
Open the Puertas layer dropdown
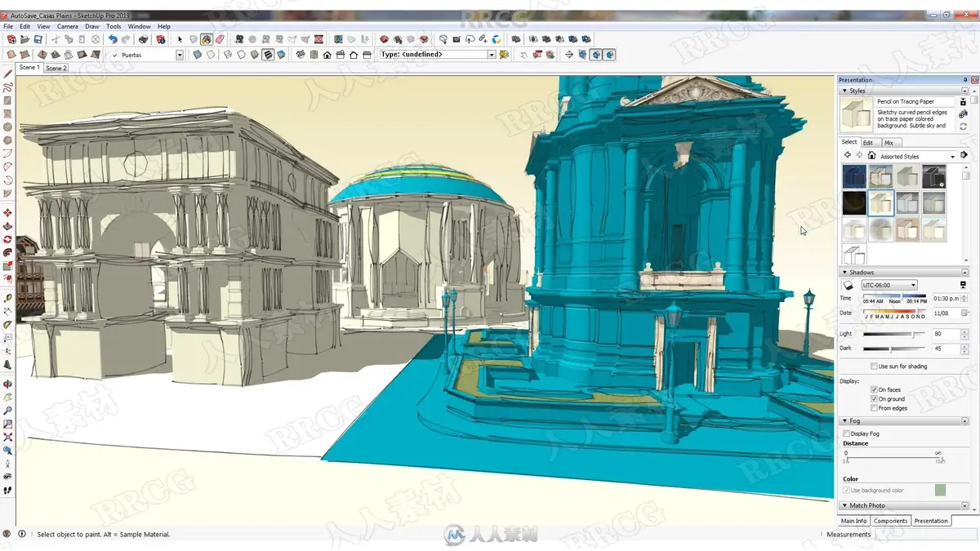pos(180,55)
